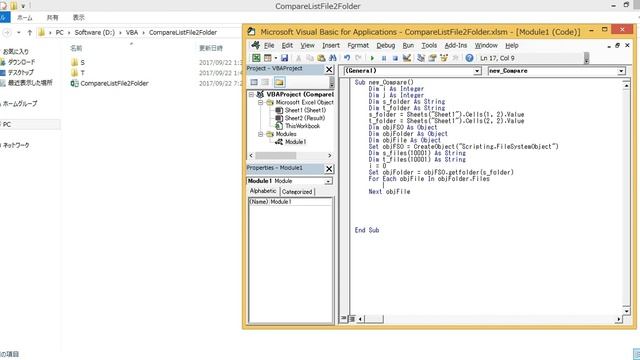Open the Module1 Module properties dropdown
Image resolution: width=640 pixels, height=360 pixels.
328,181
